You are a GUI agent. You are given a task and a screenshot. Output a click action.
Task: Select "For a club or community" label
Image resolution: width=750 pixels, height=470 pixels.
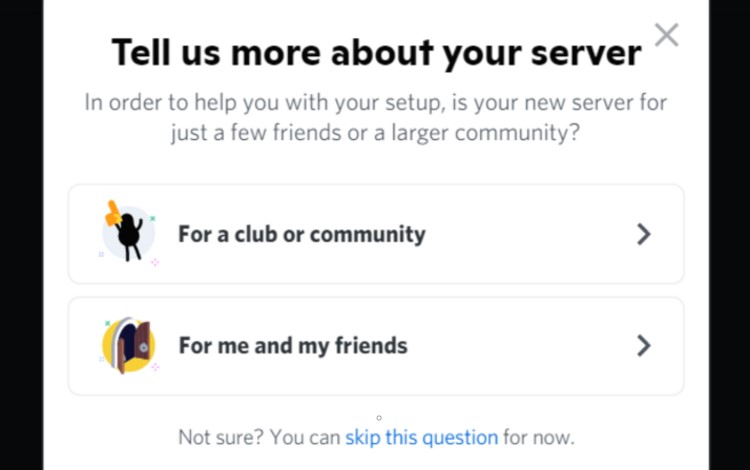[301, 234]
